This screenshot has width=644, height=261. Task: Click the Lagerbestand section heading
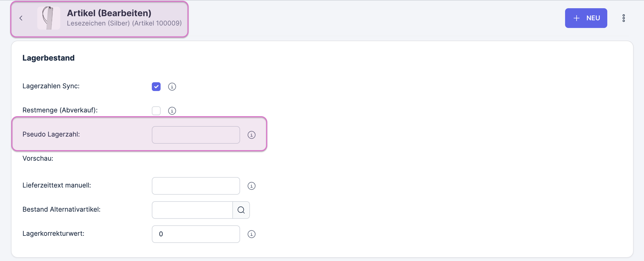click(49, 58)
